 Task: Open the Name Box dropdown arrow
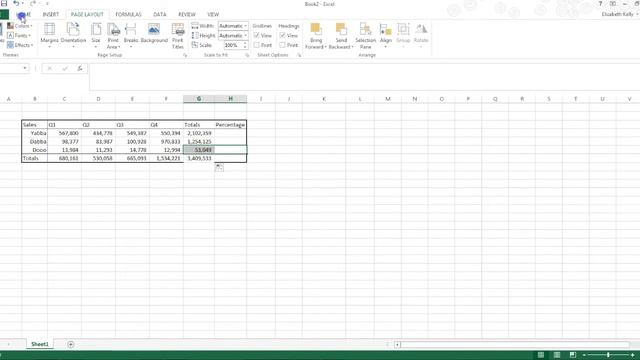[x=25, y=68]
